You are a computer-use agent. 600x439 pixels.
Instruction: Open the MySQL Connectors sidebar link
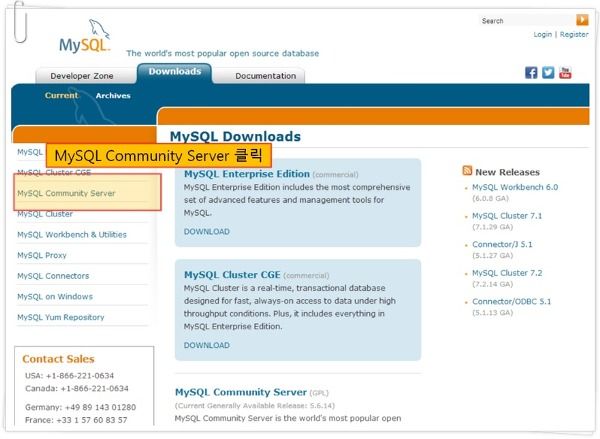tap(53, 276)
